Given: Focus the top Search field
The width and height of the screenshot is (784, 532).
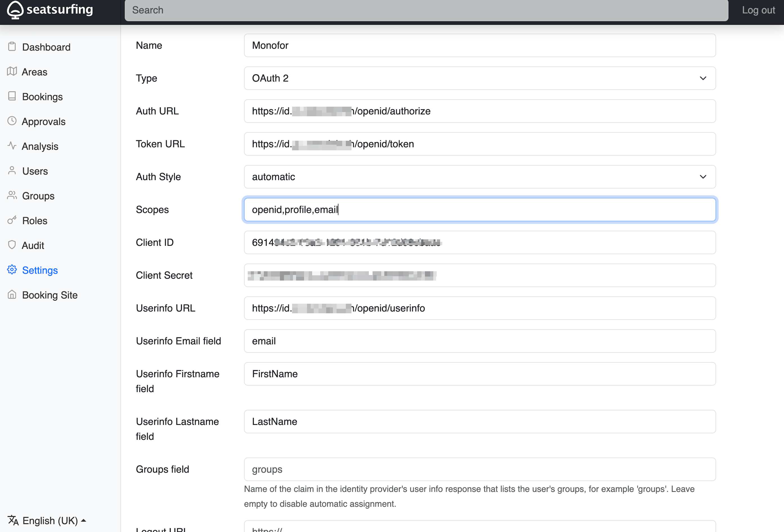Looking at the screenshot, I should click(426, 10).
